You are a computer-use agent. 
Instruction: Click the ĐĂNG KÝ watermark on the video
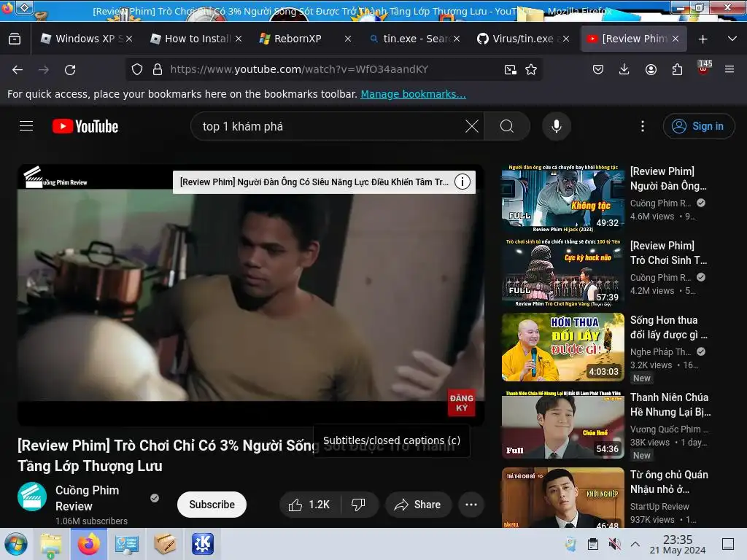(461, 402)
